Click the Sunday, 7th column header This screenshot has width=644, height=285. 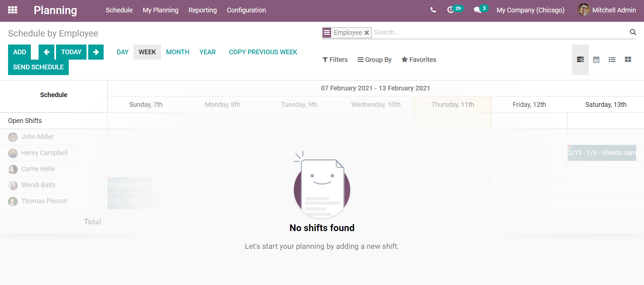[x=146, y=104]
